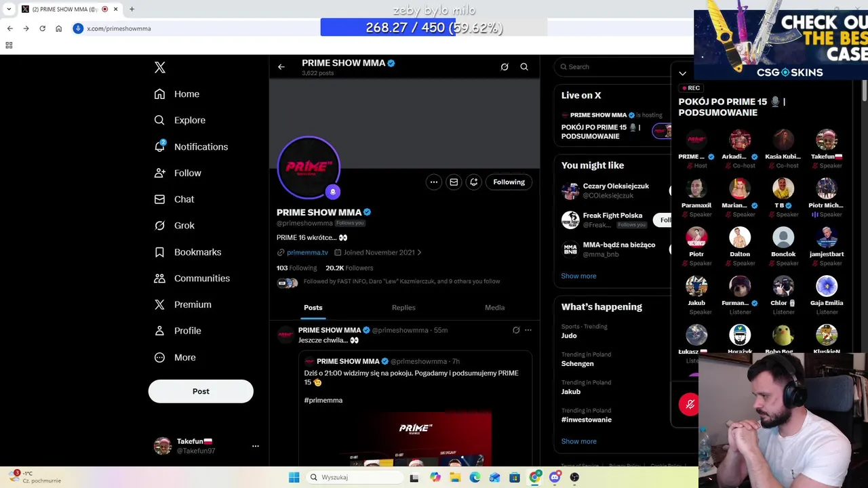
Task: Select Kasia Kubi co-host avatar in Space
Action: (x=783, y=140)
